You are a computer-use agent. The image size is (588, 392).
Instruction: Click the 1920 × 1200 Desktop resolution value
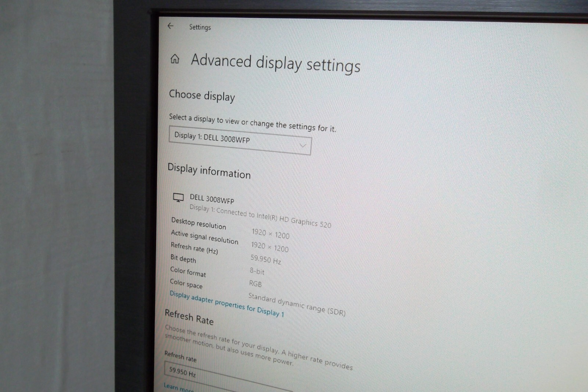270,234
